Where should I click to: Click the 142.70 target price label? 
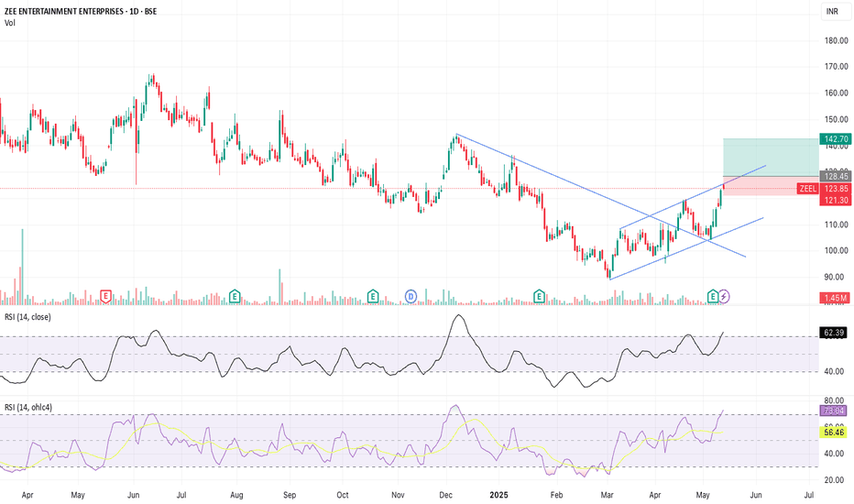tap(835, 139)
